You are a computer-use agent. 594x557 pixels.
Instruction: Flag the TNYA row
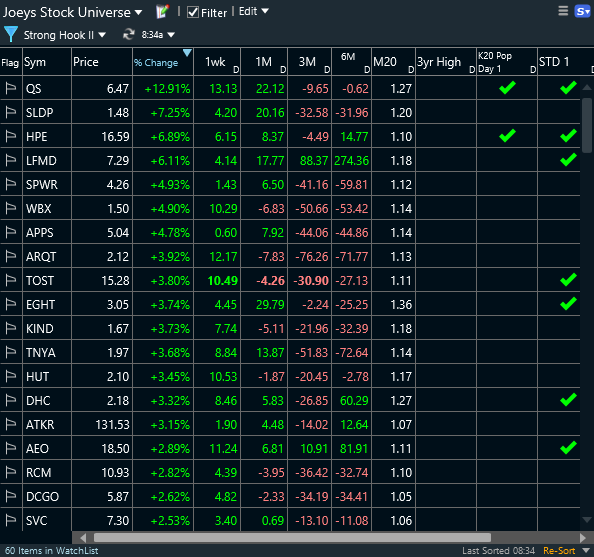click(x=11, y=352)
